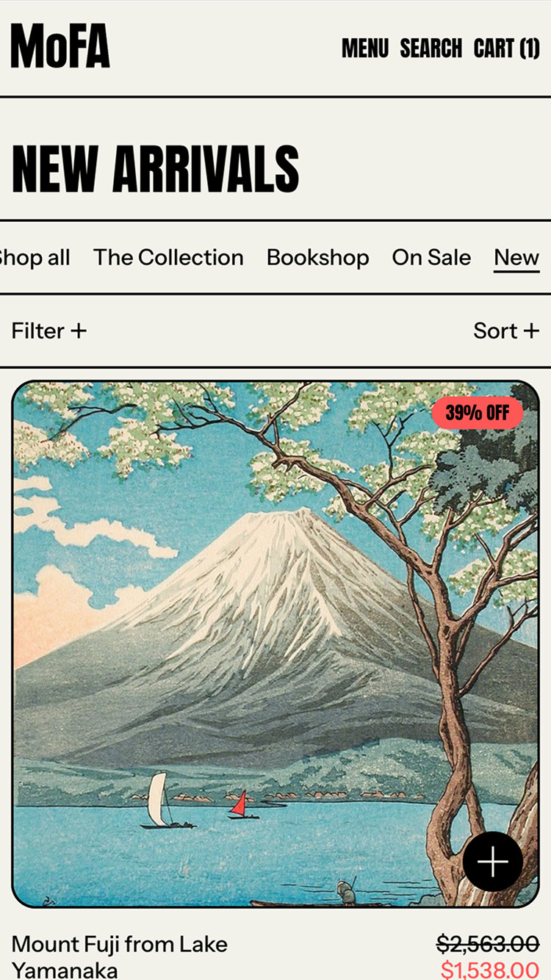The height and width of the screenshot is (980, 551).
Task: Click the plus icon beside Filter
Action: [79, 331]
